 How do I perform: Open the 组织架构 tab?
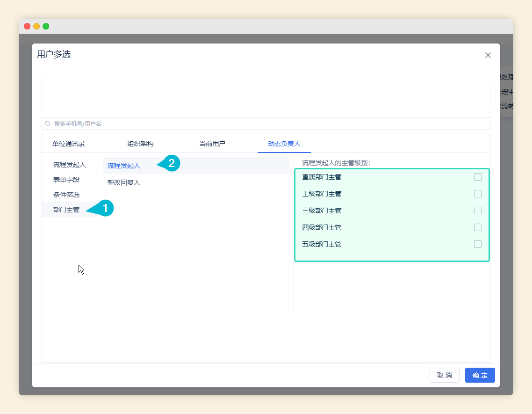(140, 144)
